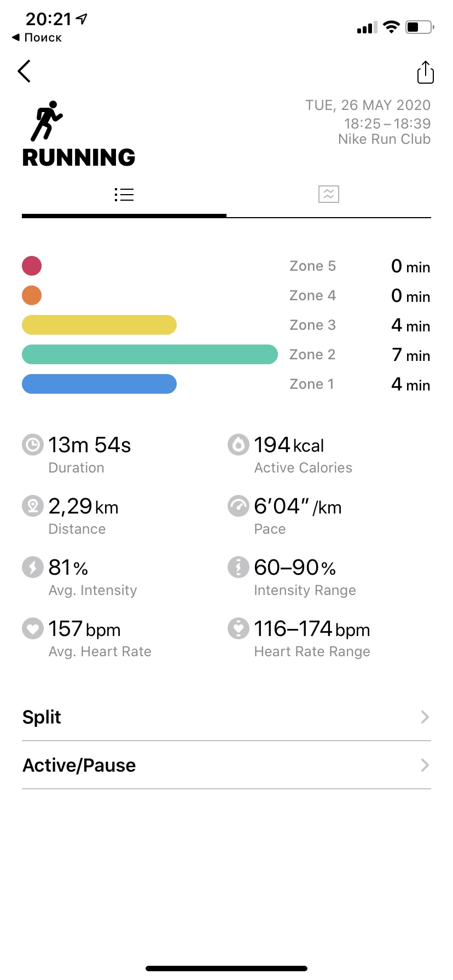Expand the Split row chevron
Screen dimensions: 453x980
[425, 717]
